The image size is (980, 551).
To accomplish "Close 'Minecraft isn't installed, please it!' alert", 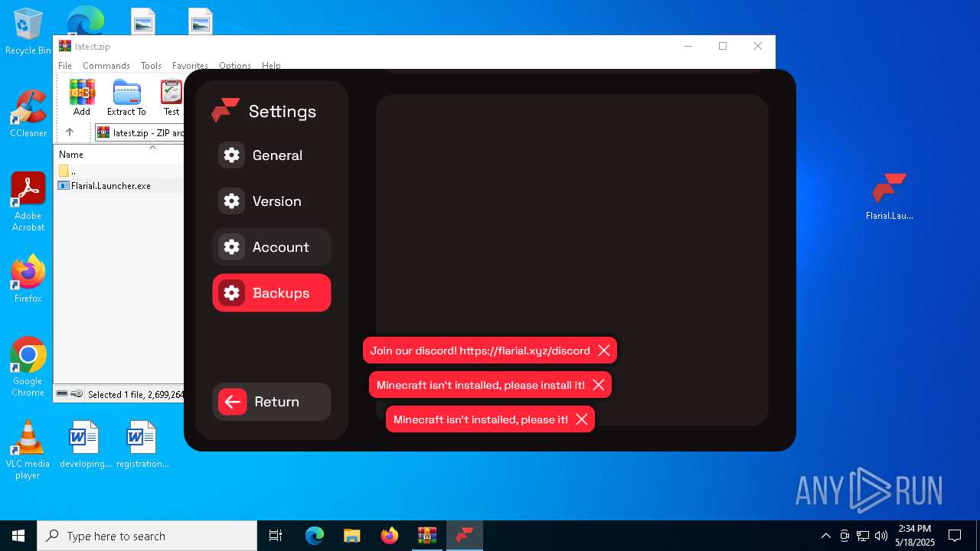I will 582,419.
